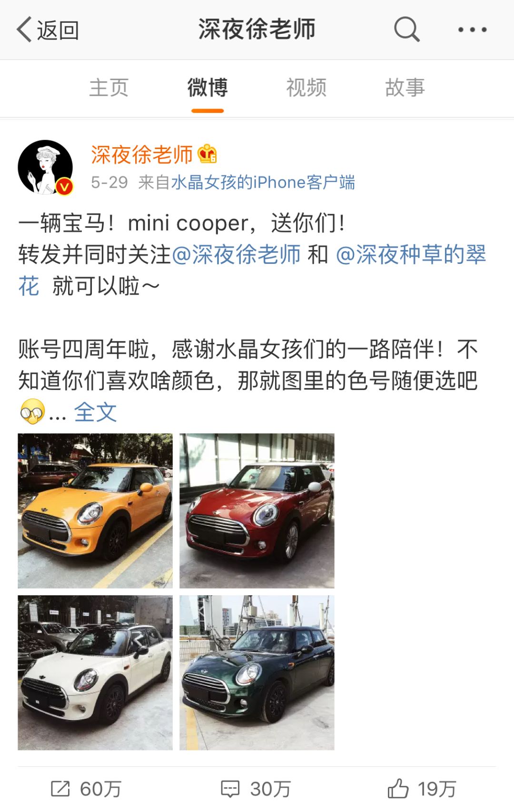Tap the gold crown membership badge

click(208, 154)
